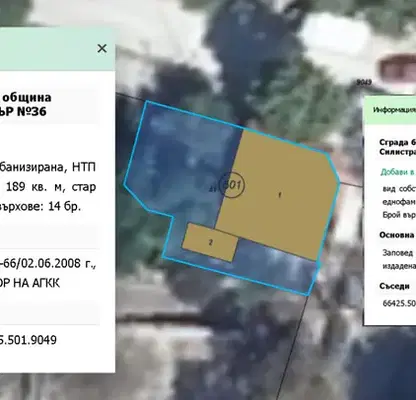Click the circled 501 parcel marker
The image size is (416, 400).
232,184
